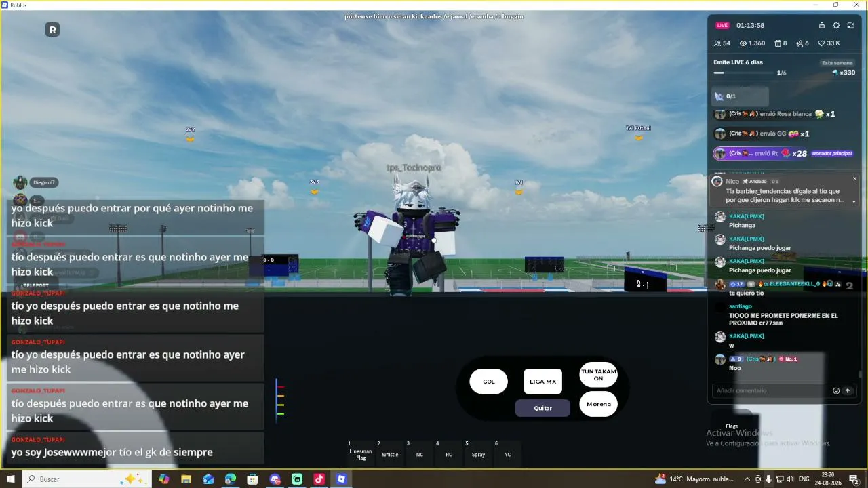Open LIVE panel settings gear
Image resolution: width=868 pixels, height=488 pixels.
[836, 26]
